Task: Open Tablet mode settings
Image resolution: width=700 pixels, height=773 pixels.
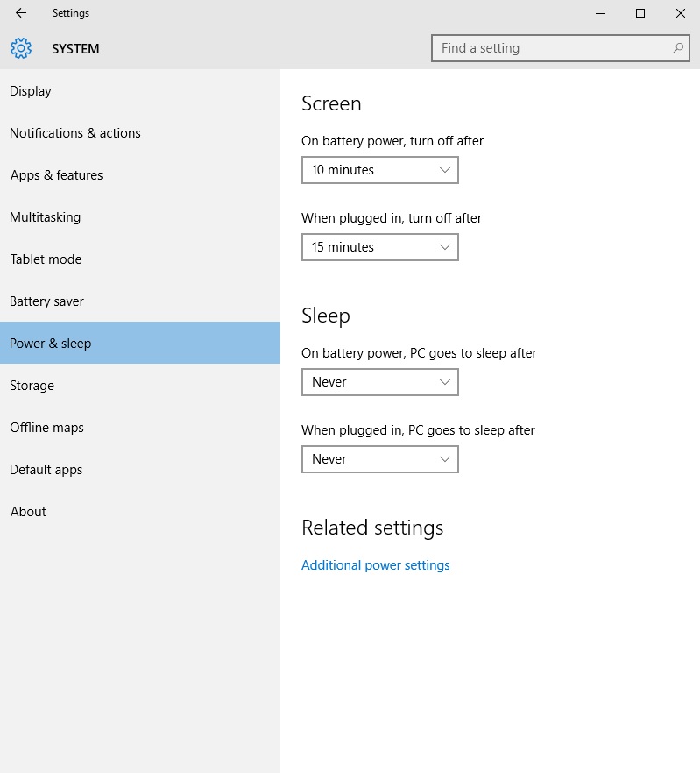Action: 140,259
